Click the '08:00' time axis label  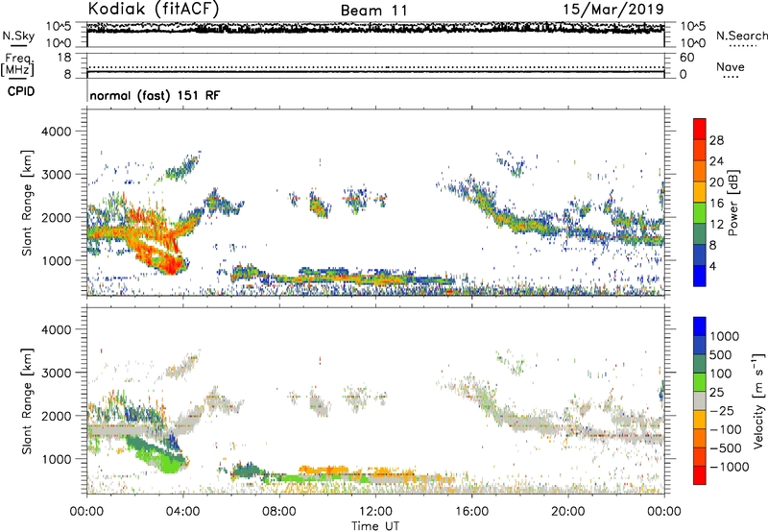[279, 512]
